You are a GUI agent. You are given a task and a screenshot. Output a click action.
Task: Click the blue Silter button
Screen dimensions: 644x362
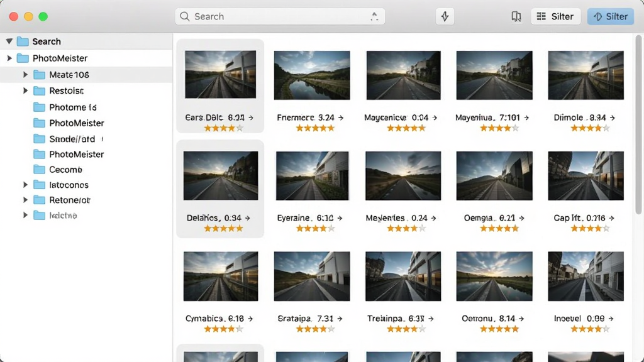pos(611,16)
